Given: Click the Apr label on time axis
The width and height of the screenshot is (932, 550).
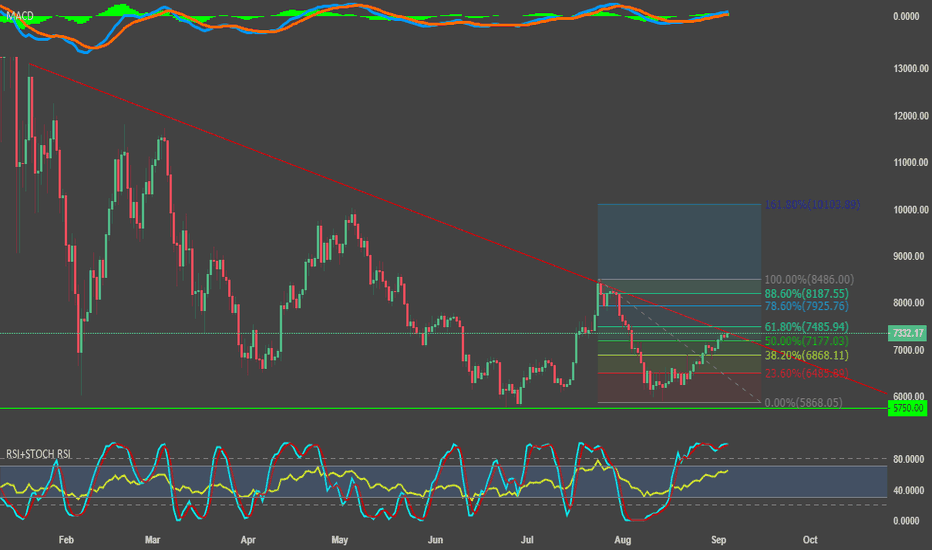Looking at the screenshot, I should (x=248, y=540).
